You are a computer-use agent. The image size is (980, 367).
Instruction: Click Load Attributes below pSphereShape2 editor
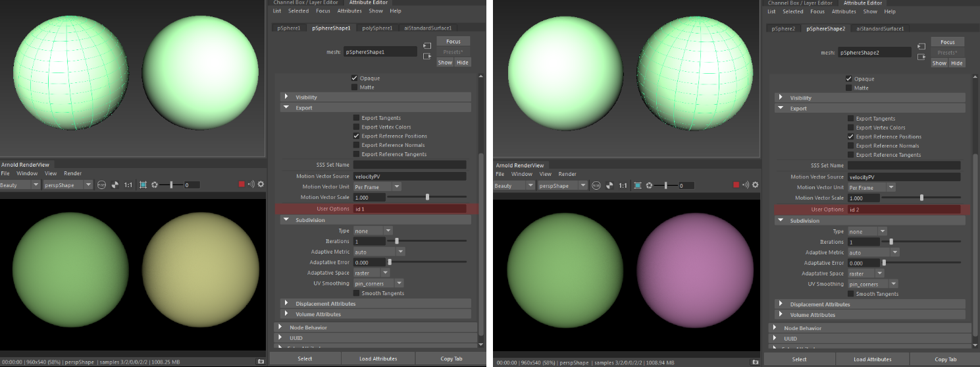873,359
